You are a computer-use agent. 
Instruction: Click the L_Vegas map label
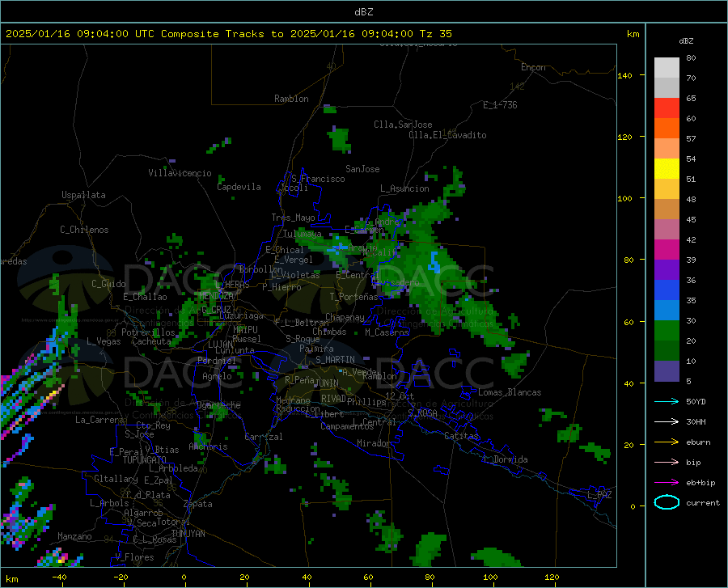(104, 341)
